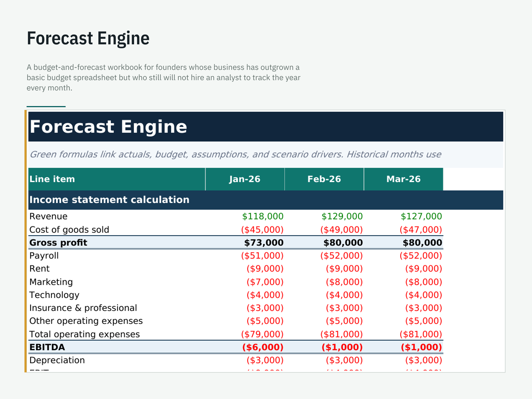The height and width of the screenshot is (399, 532).
Task: Select Cost of goods sold ($47,000) cell
Action: click(421, 230)
